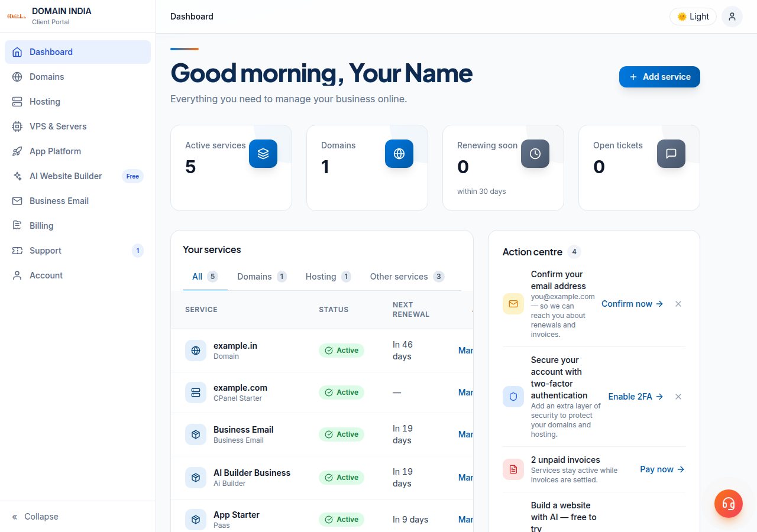Dismiss the two-factor authentication notice
The width and height of the screenshot is (757, 532).
[x=678, y=397]
